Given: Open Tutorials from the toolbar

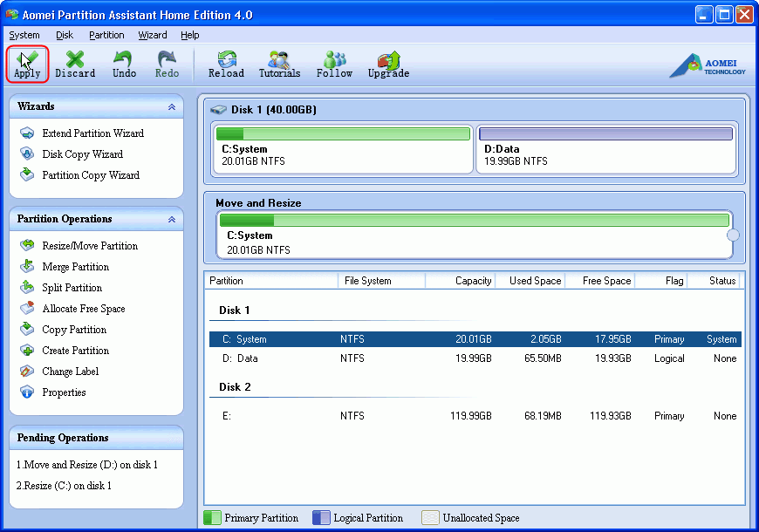Looking at the screenshot, I should click(x=279, y=64).
